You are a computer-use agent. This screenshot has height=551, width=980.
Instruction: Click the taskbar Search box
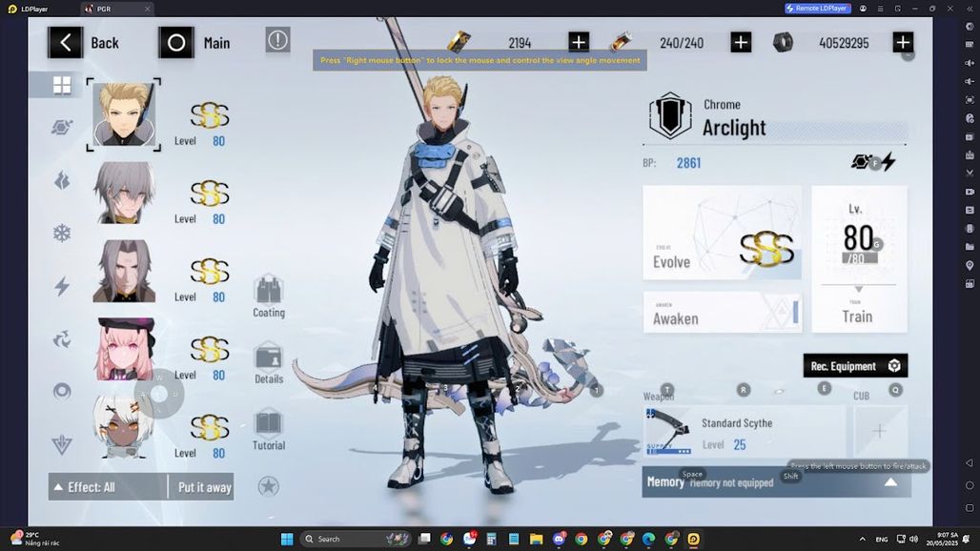point(355,539)
